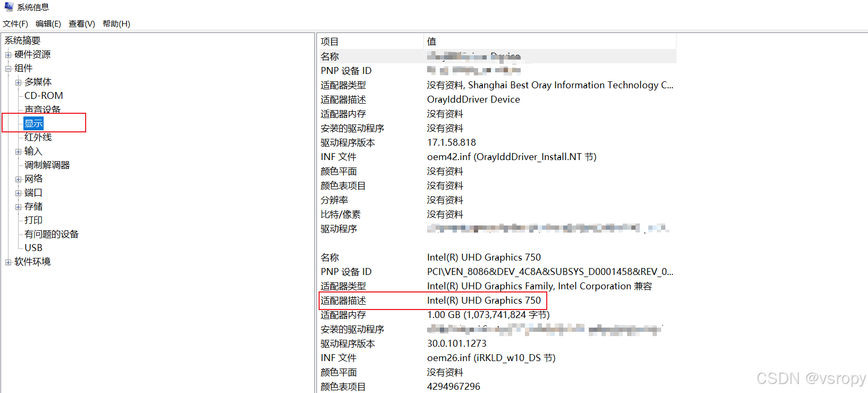Expand the 软件环境 node
Viewport: 868px width, 393px height.
point(8,262)
